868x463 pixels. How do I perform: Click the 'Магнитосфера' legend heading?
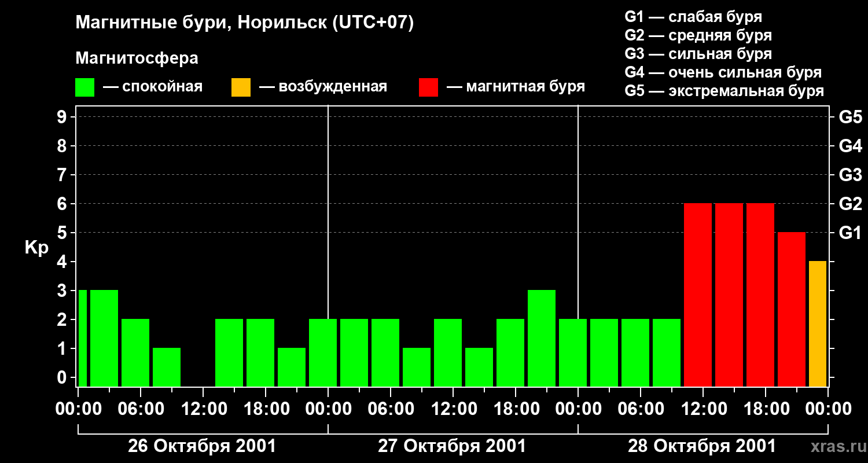tap(137, 58)
